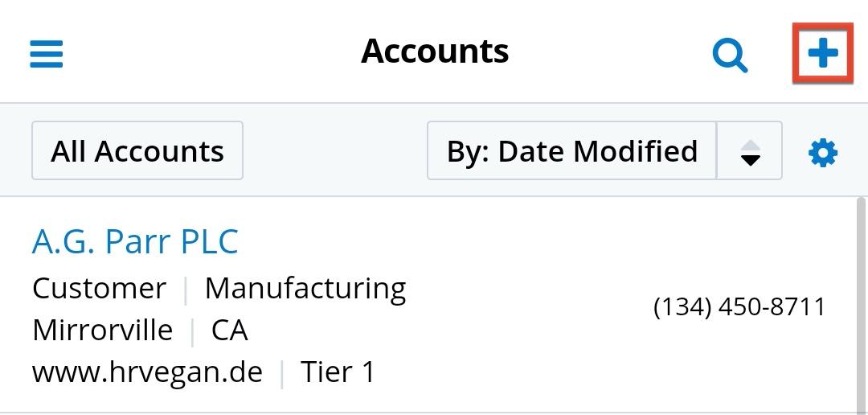Select the Customer type label

(x=99, y=288)
